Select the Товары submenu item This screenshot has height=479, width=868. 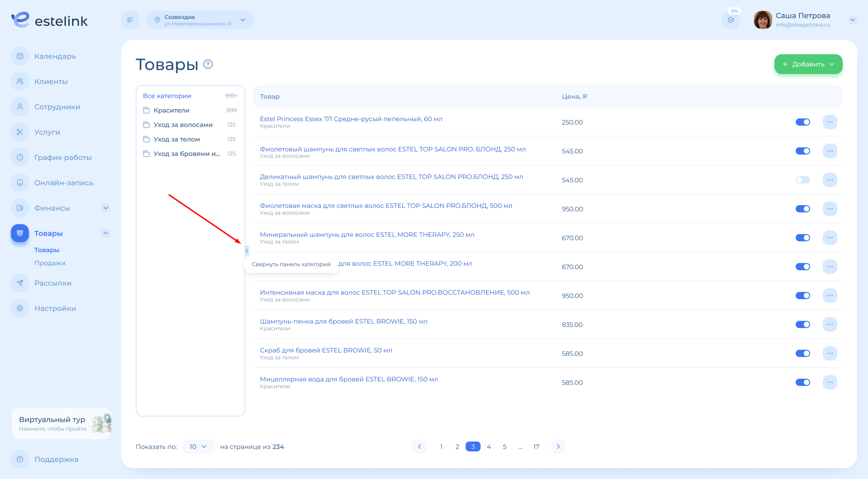(x=47, y=250)
